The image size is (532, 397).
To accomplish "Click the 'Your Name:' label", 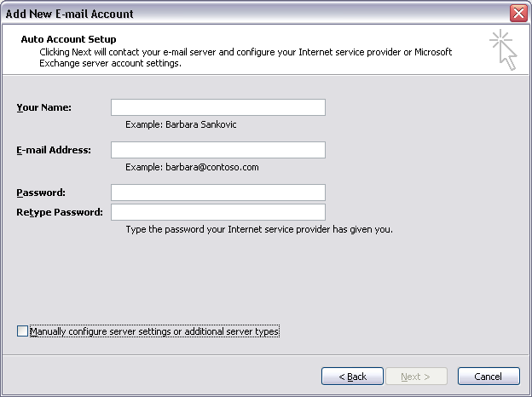I will [44, 107].
